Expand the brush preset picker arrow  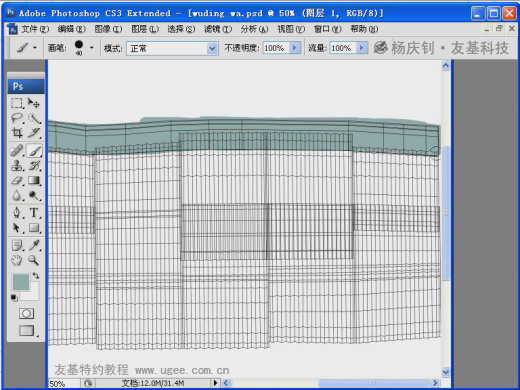point(91,48)
